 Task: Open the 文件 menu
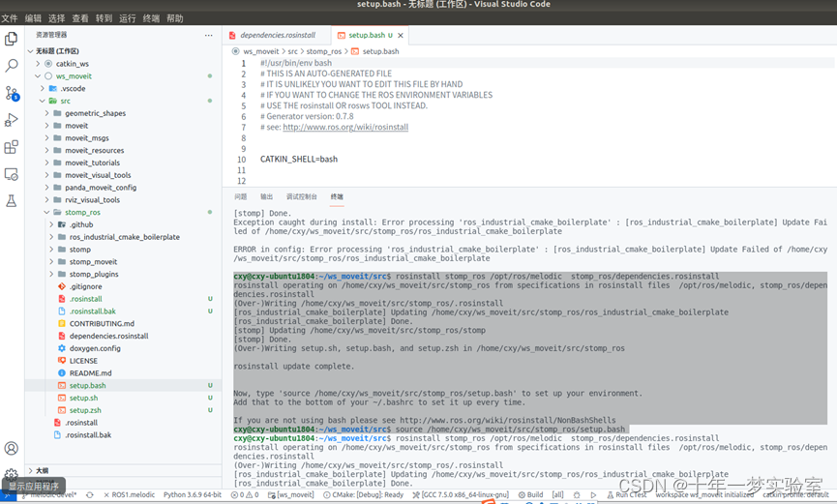[x=9, y=18]
